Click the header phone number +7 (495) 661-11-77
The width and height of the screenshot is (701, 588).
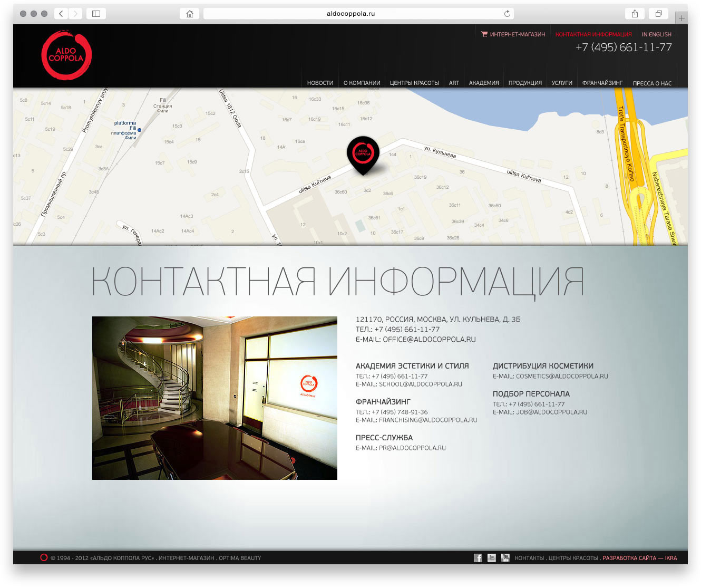(x=624, y=47)
